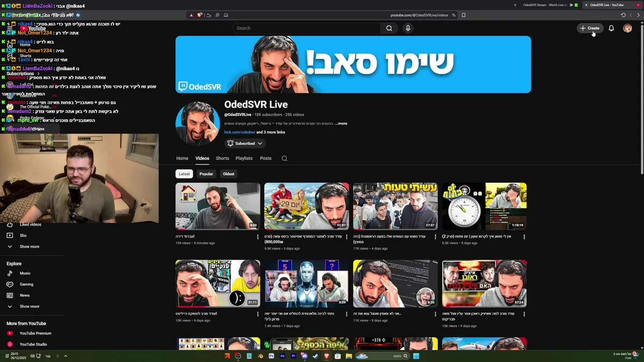
Task: Open Windows Start button on taskbar
Action: click(416, 356)
